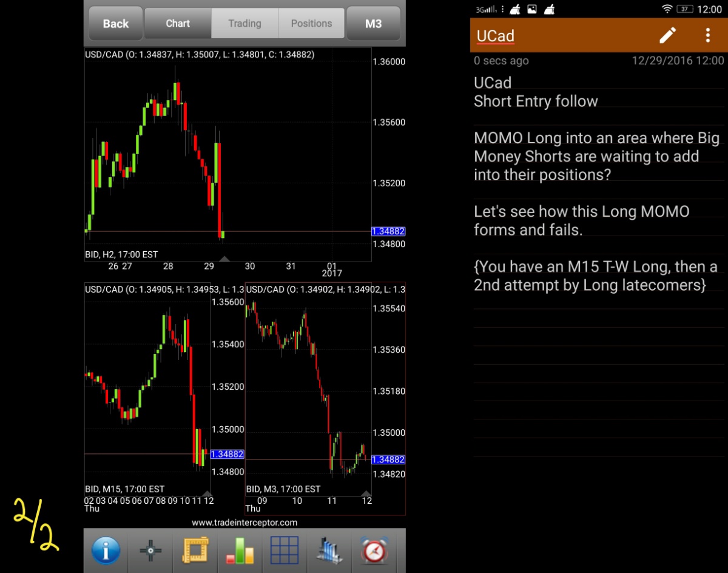Image resolution: width=728 pixels, height=573 pixels.
Task: Tap the highlighted 1.34882 price label
Action: click(388, 231)
